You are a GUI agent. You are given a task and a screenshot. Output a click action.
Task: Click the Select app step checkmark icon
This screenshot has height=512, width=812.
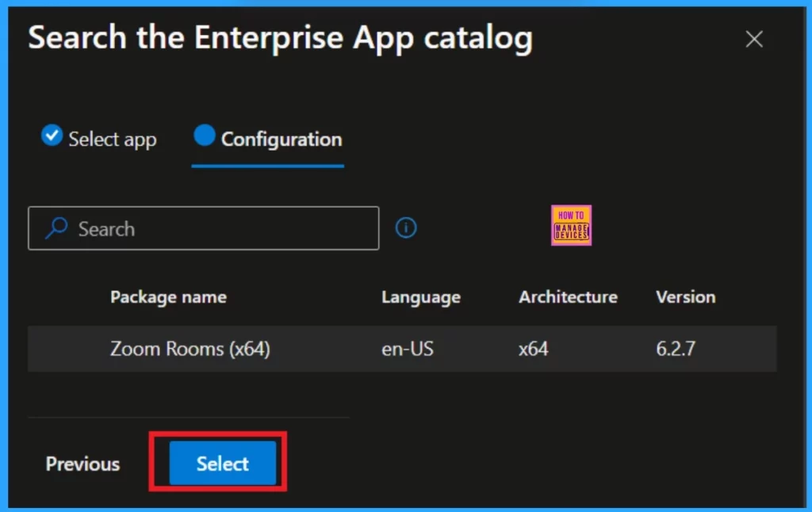(x=52, y=135)
